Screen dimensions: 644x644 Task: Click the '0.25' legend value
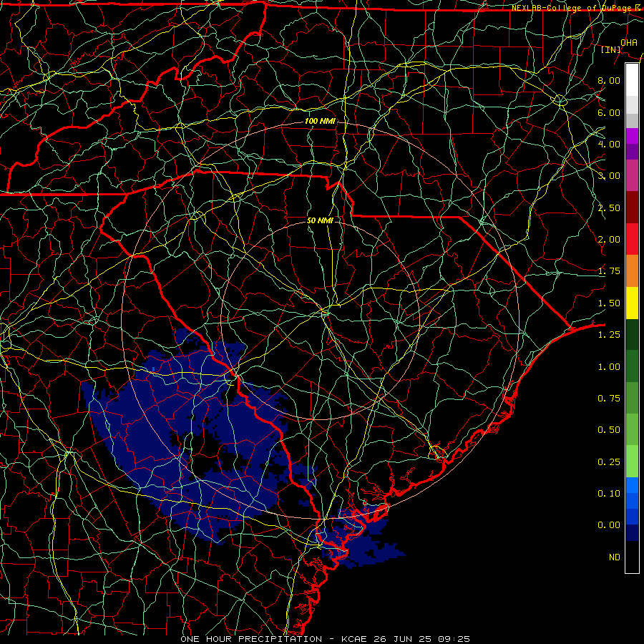click(609, 462)
